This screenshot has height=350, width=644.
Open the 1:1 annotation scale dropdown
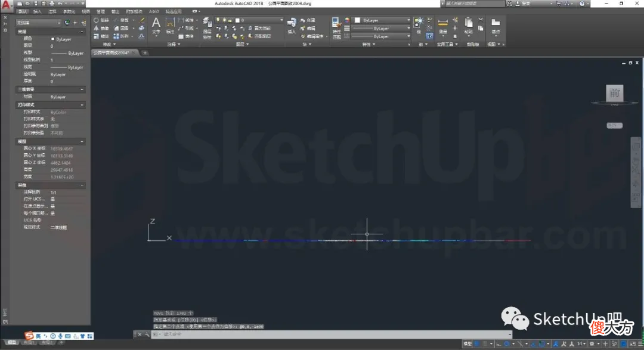click(x=581, y=344)
